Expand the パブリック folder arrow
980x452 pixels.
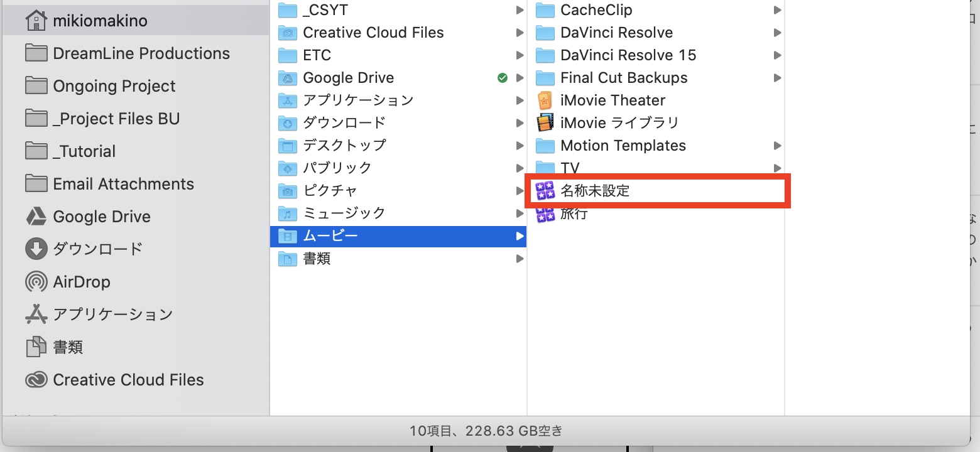tap(520, 168)
